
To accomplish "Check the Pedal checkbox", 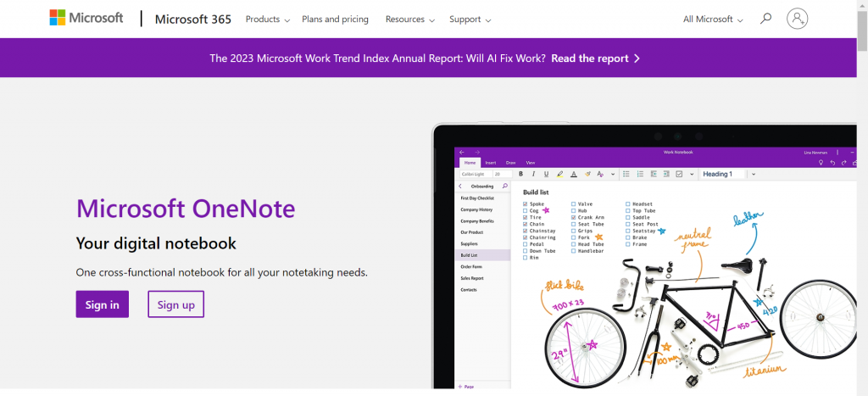I will pyautogui.click(x=526, y=244).
